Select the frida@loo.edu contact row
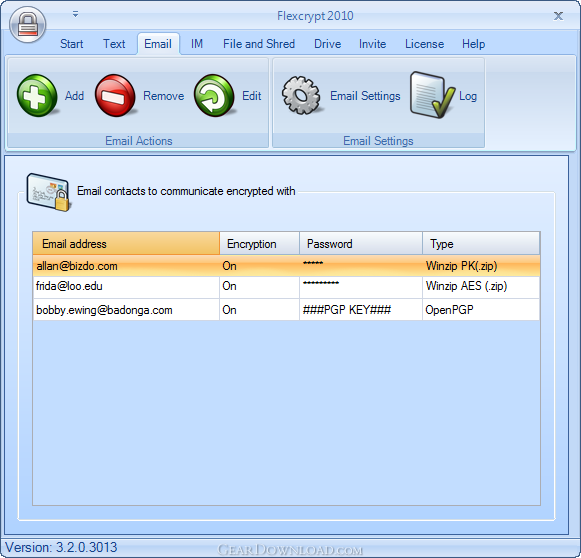The image size is (581, 558). (x=286, y=287)
